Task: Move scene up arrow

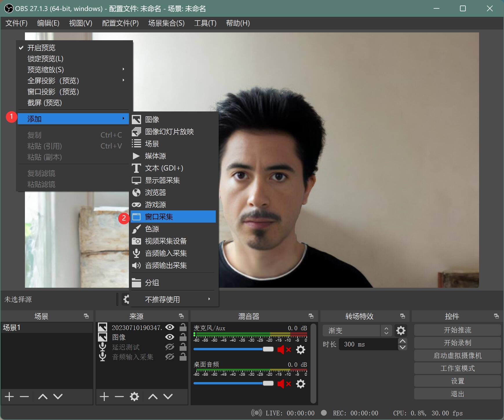Action: click(x=43, y=397)
